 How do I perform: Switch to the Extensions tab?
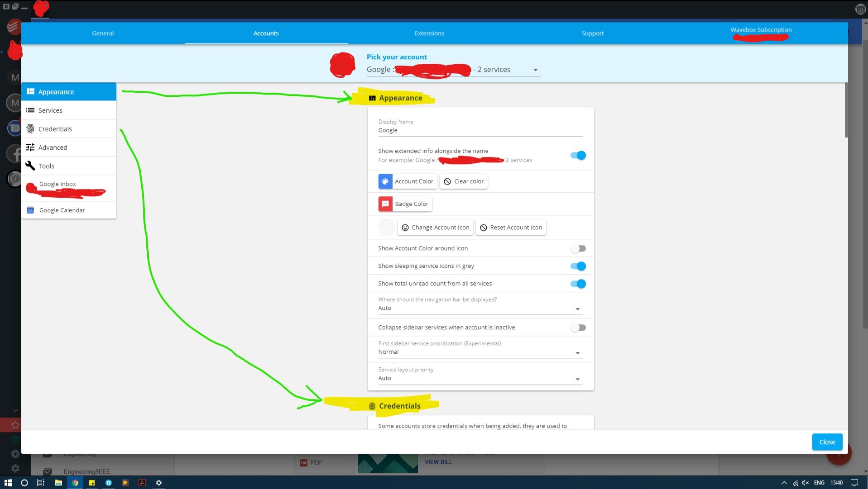point(429,33)
